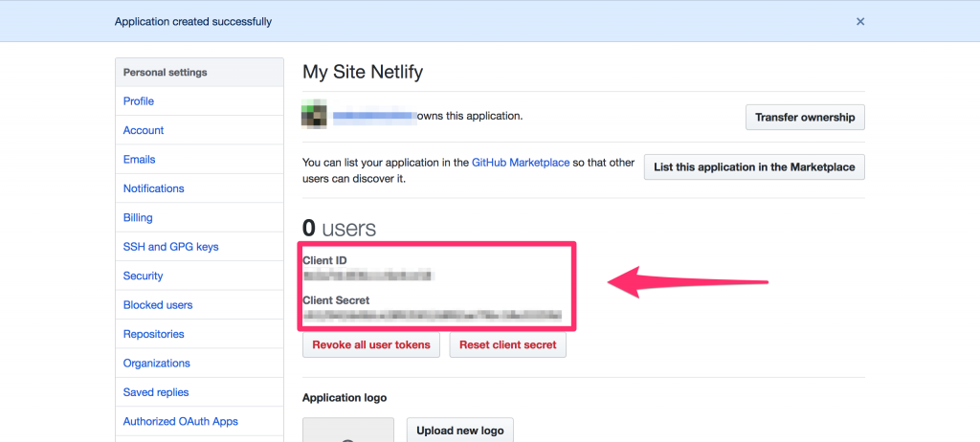980x442 pixels.
Task: Click List this application in the Marketplace
Action: 754,166
